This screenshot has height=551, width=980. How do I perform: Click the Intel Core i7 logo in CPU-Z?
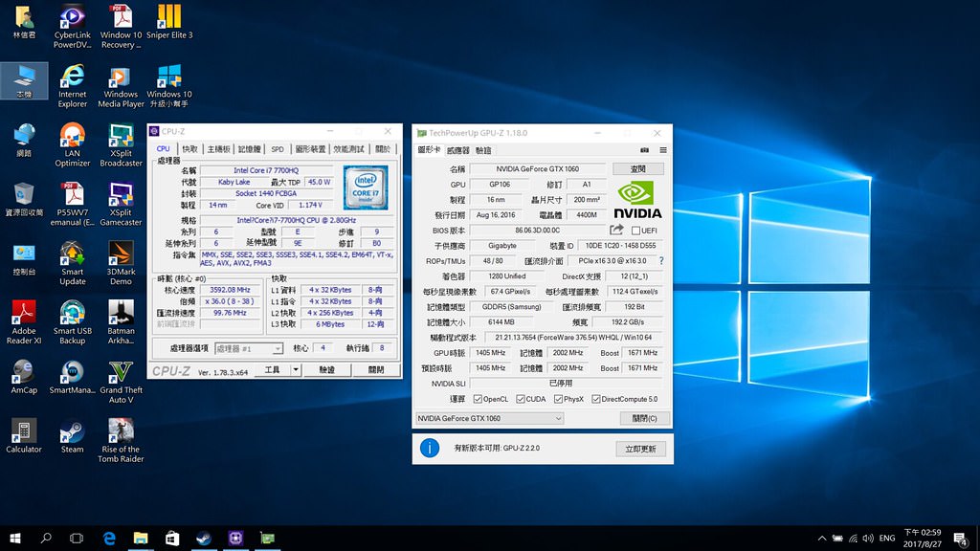[x=366, y=187]
